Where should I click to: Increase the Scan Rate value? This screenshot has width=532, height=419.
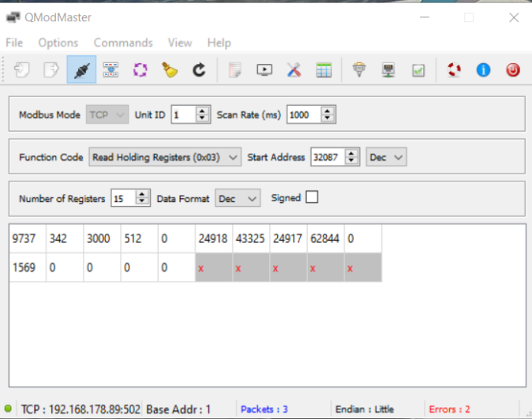coord(328,110)
